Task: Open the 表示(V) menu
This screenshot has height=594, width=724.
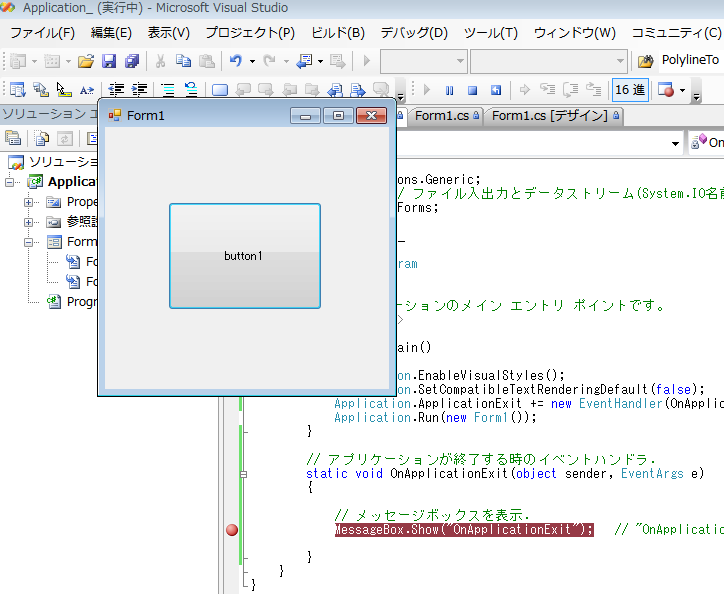Action: [169, 33]
